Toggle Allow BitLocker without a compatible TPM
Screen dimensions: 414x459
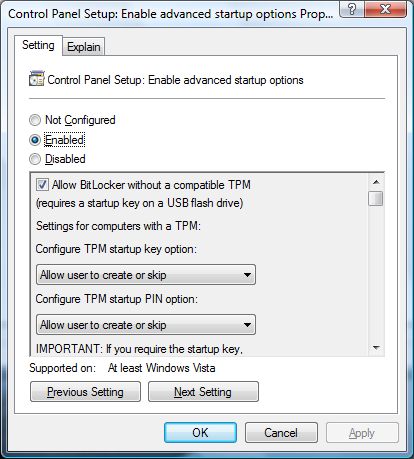tap(42, 185)
